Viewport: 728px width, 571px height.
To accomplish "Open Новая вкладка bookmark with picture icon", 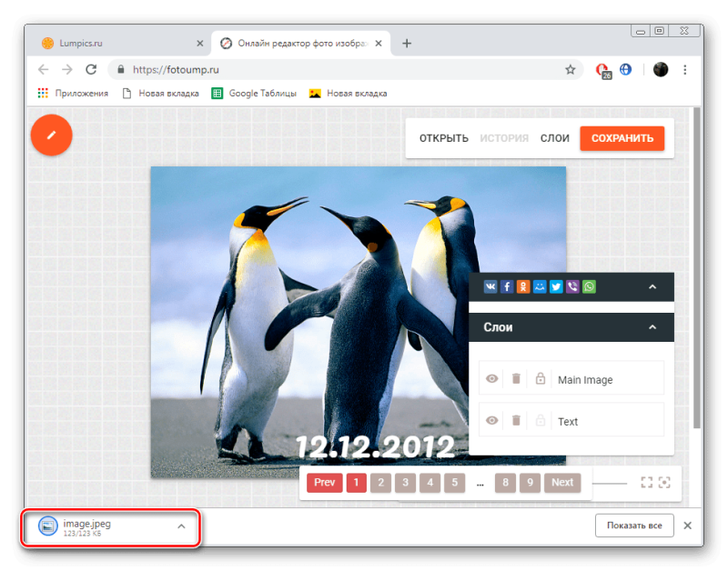I will coord(348,94).
